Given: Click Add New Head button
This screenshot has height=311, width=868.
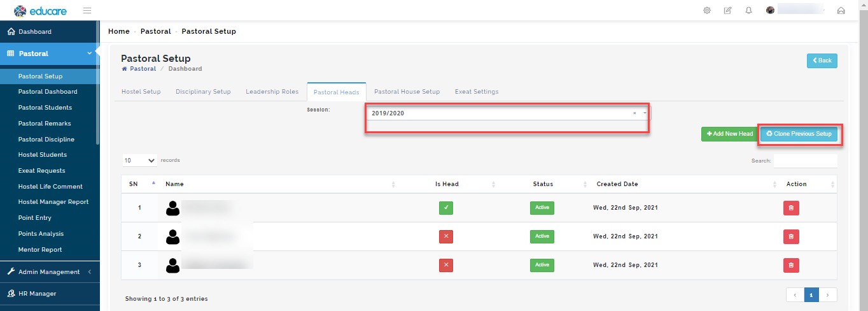Looking at the screenshot, I should [729, 134].
